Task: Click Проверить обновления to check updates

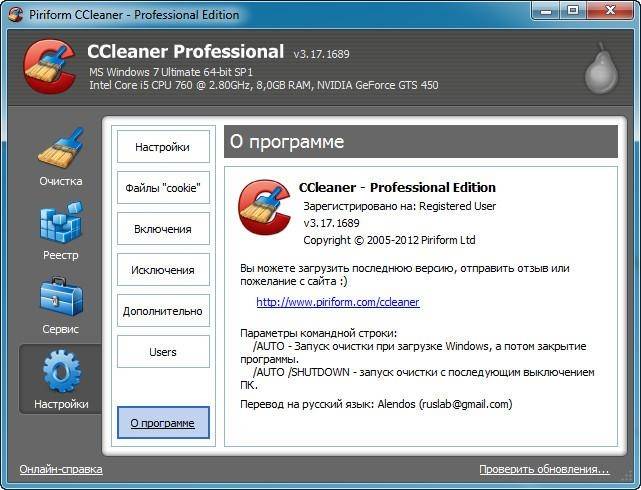Action: [x=543, y=469]
